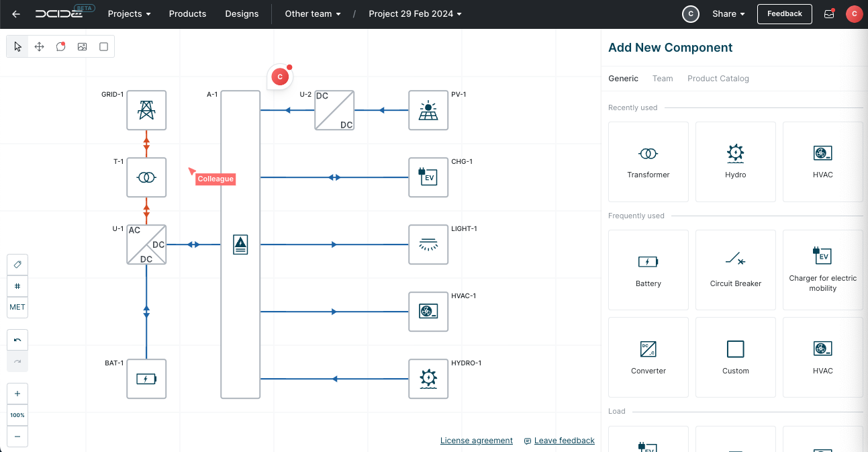This screenshot has height=452, width=868.
Task: Select the U-2 DC/DC converter
Action: (x=334, y=110)
